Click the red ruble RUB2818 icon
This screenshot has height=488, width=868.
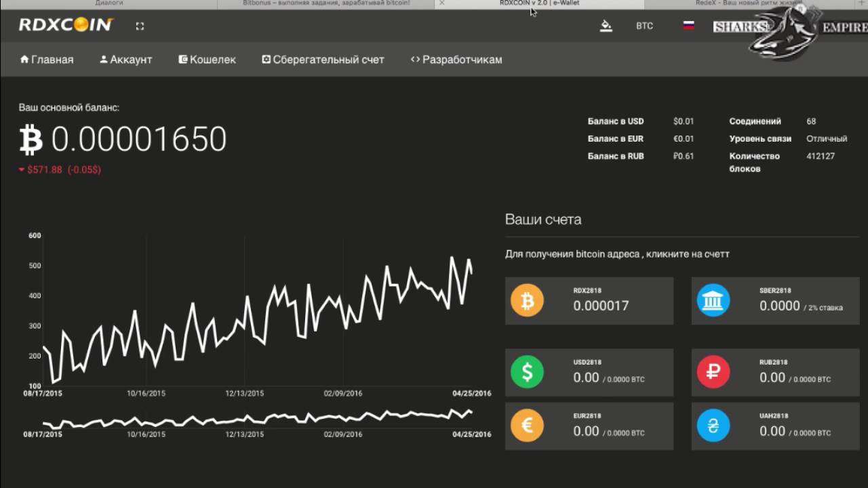[713, 372]
